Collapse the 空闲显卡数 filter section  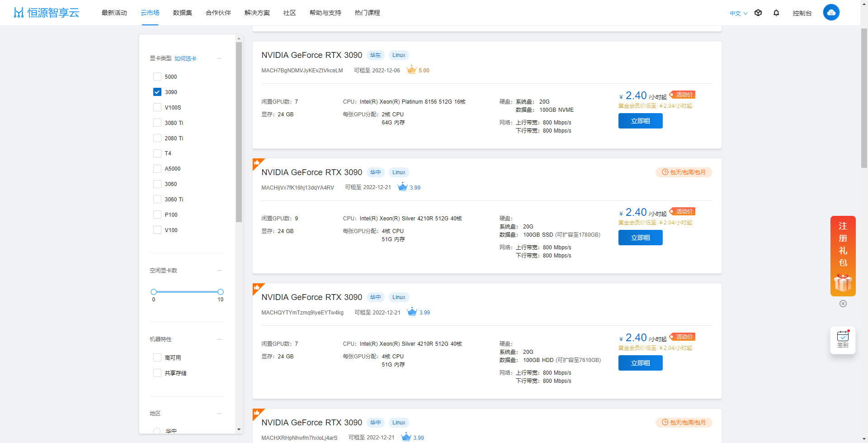point(219,271)
